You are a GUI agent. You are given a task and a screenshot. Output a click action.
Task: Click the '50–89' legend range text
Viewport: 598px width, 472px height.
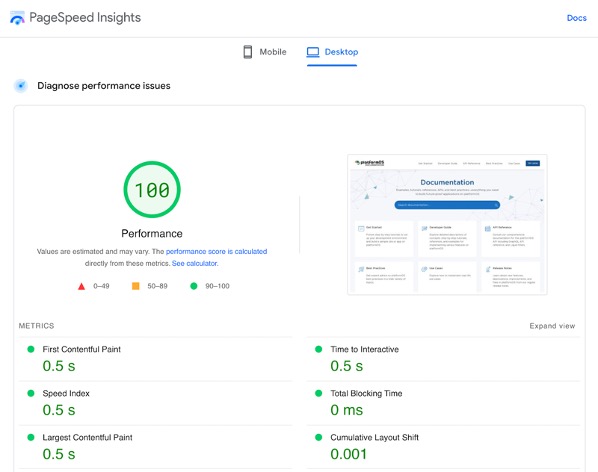click(158, 286)
